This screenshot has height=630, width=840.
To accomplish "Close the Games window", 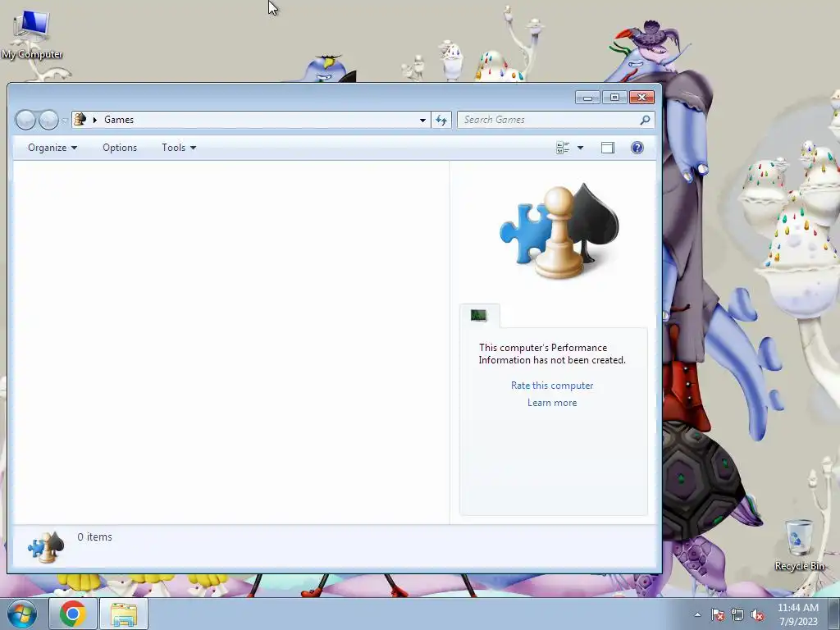I will (641, 97).
